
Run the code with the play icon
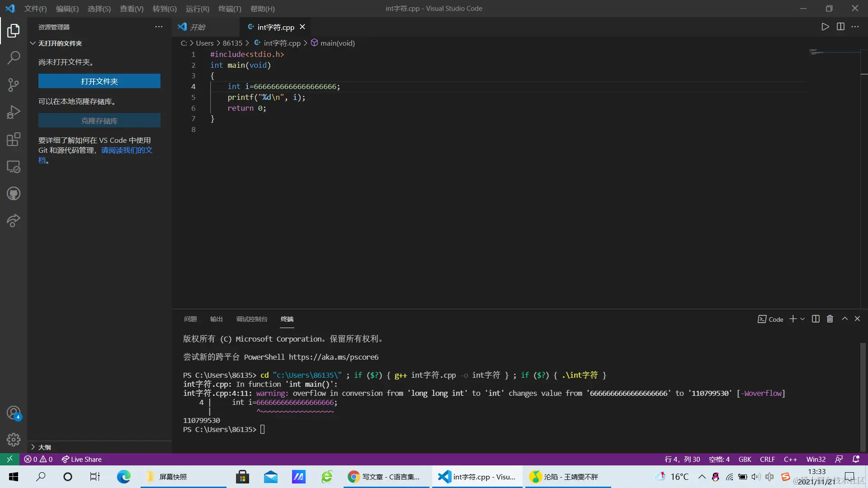click(825, 27)
